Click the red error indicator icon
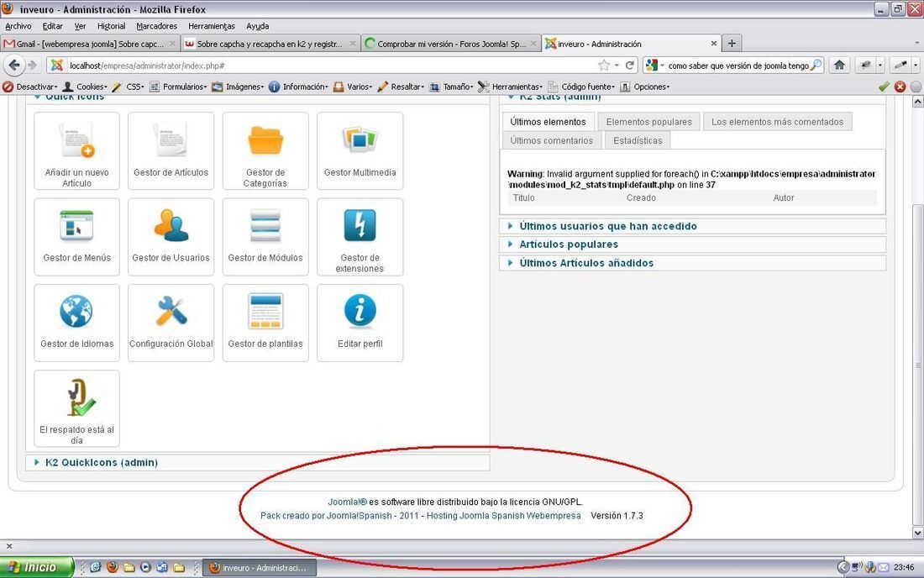Screen dimensions: 924x578 pos(900,87)
